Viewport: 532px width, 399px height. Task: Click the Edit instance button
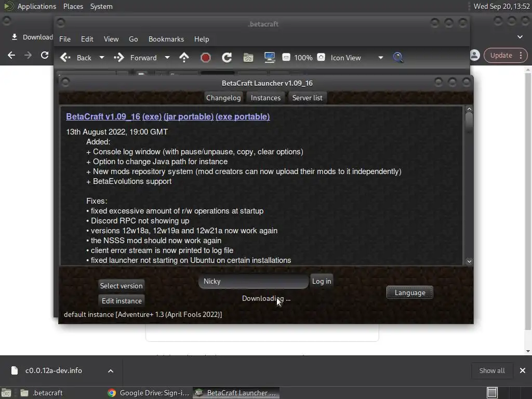(x=122, y=301)
